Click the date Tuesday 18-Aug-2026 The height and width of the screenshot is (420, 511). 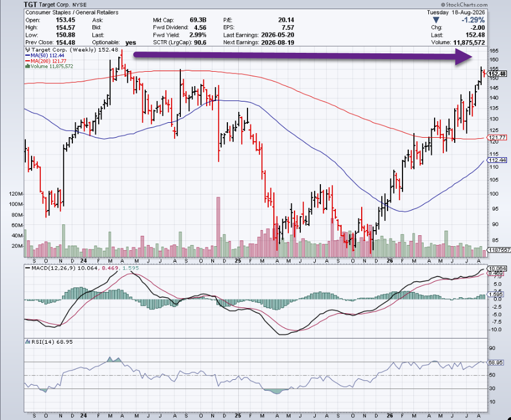tap(456, 13)
